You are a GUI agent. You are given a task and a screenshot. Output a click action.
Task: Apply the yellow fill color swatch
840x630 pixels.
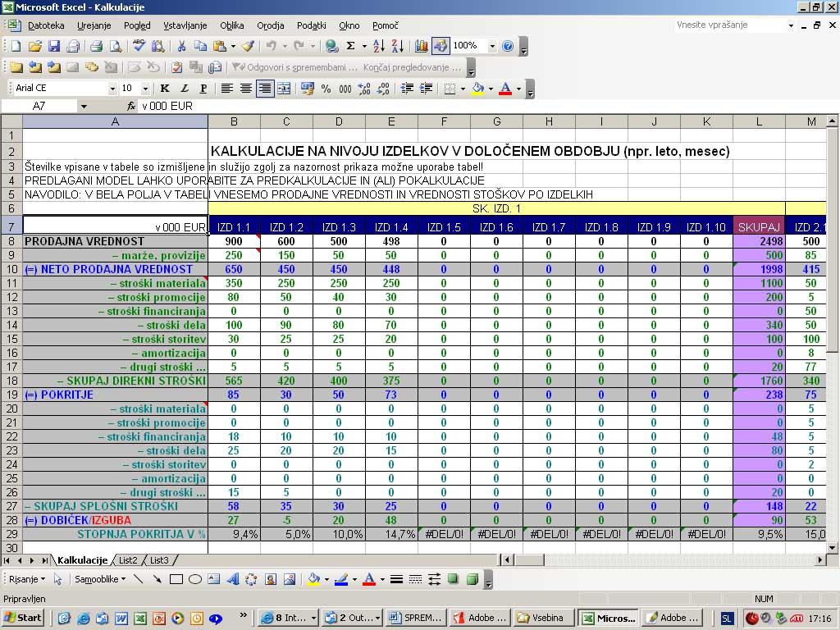click(x=477, y=89)
